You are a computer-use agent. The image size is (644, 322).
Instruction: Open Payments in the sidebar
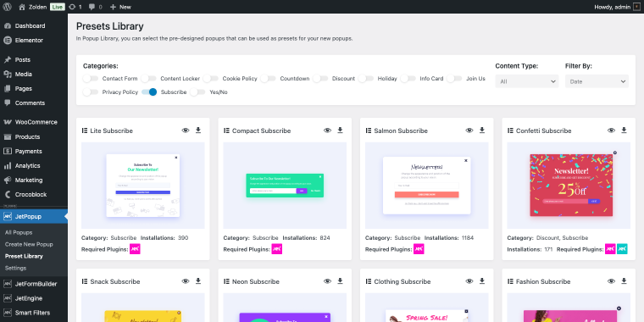pos(34,151)
